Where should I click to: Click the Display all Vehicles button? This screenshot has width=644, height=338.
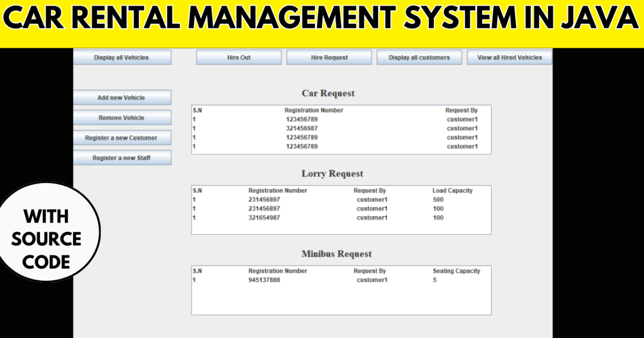tap(122, 57)
